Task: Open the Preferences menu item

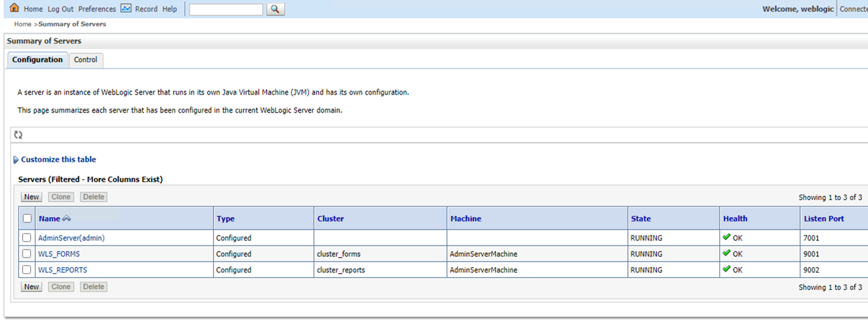Action: (97, 9)
